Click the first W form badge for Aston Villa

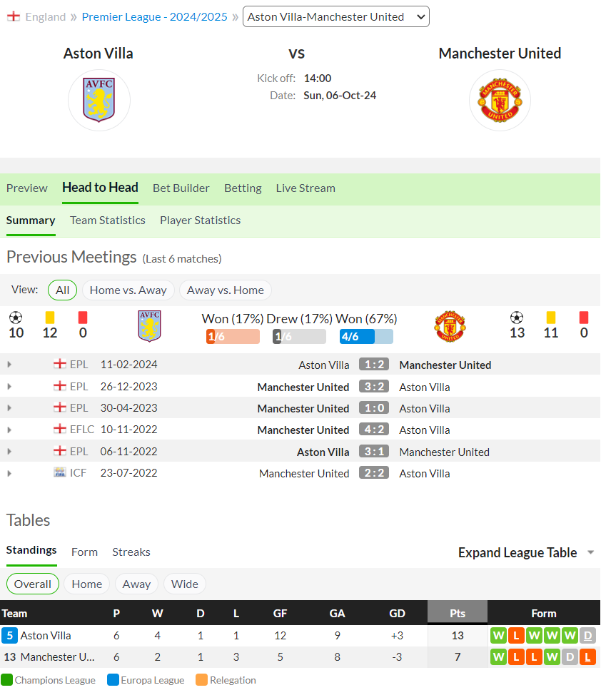[498, 635]
